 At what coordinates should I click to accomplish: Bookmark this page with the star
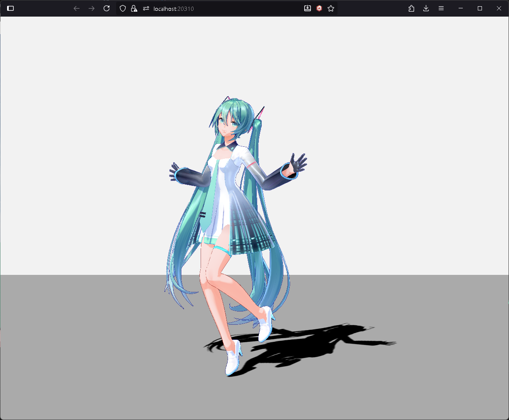tap(331, 8)
